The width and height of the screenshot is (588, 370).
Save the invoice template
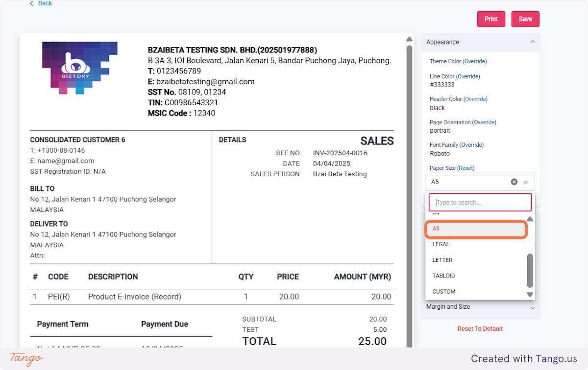tap(525, 19)
